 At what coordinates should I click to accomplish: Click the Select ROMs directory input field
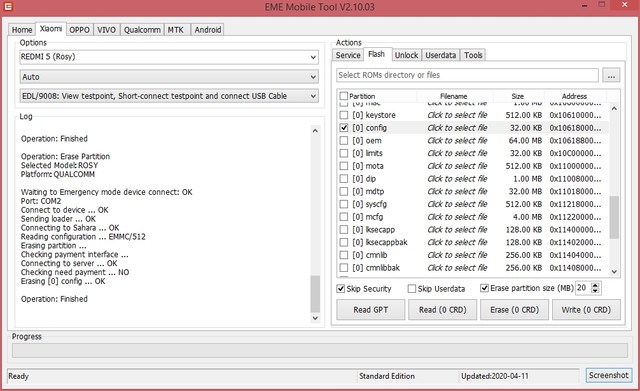[467, 75]
